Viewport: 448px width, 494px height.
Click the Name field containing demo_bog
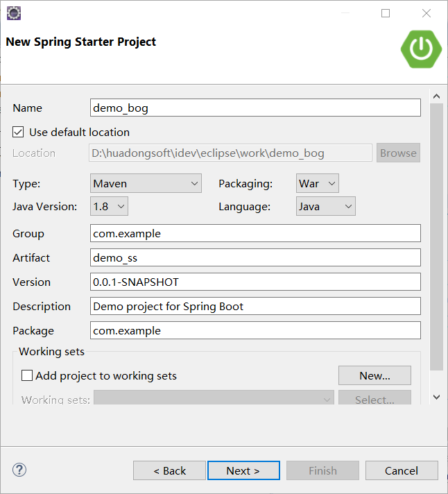click(x=255, y=108)
